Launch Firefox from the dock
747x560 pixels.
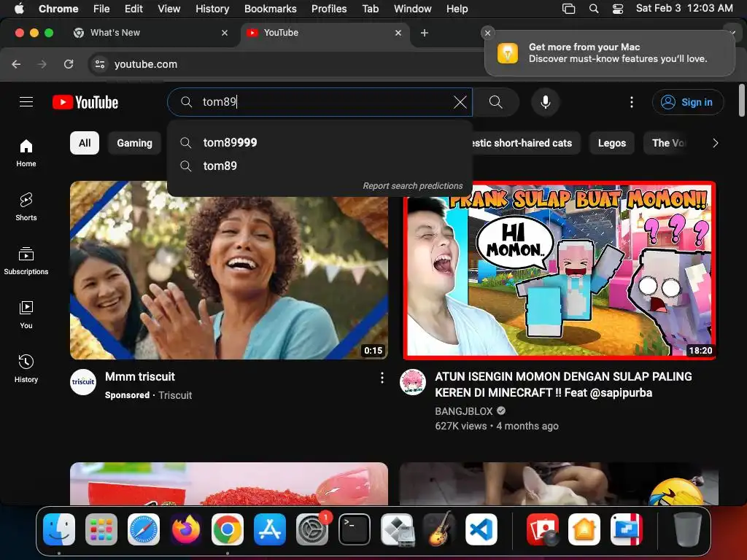point(185,529)
